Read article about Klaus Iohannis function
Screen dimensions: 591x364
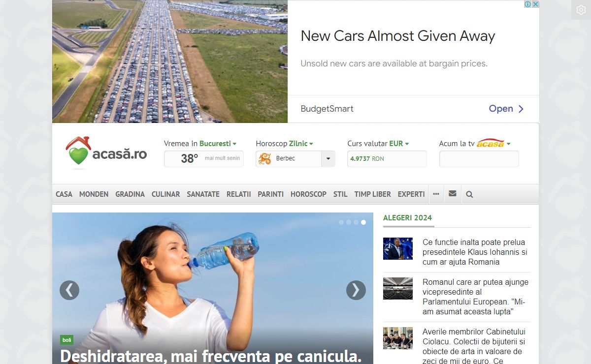click(x=475, y=252)
